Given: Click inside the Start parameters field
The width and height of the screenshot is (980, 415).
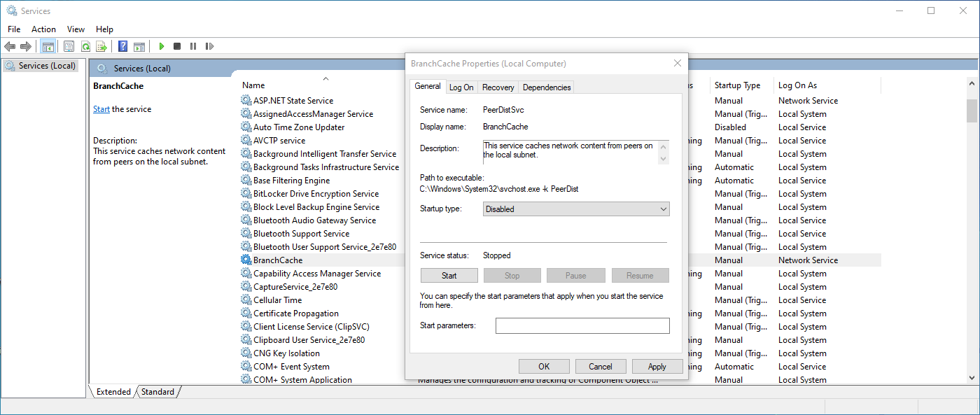Looking at the screenshot, I should tap(582, 325).
